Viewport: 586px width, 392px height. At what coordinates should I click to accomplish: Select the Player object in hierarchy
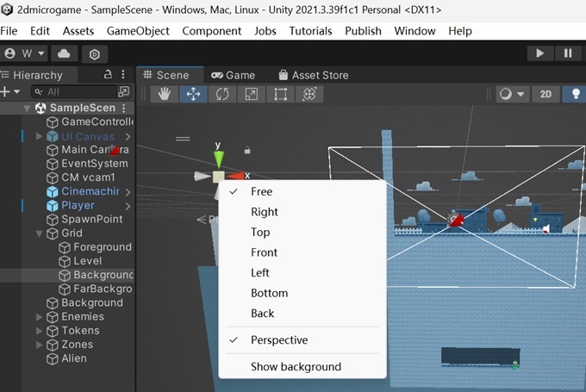coord(78,206)
